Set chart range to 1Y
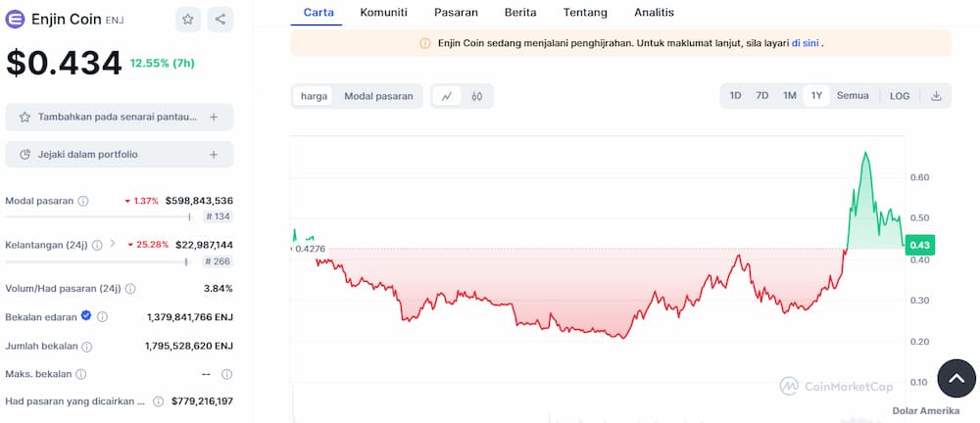 click(816, 96)
